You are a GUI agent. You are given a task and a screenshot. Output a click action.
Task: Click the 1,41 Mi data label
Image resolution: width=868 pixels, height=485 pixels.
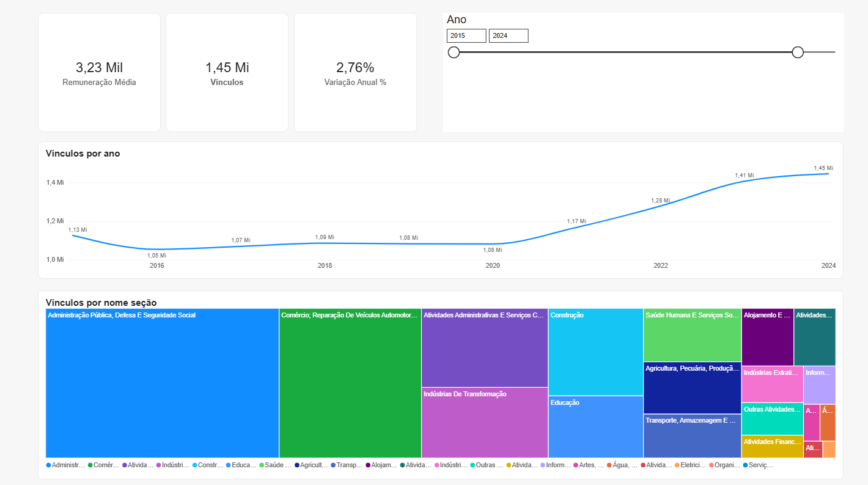pyautogui.click(x=744, y=176)
